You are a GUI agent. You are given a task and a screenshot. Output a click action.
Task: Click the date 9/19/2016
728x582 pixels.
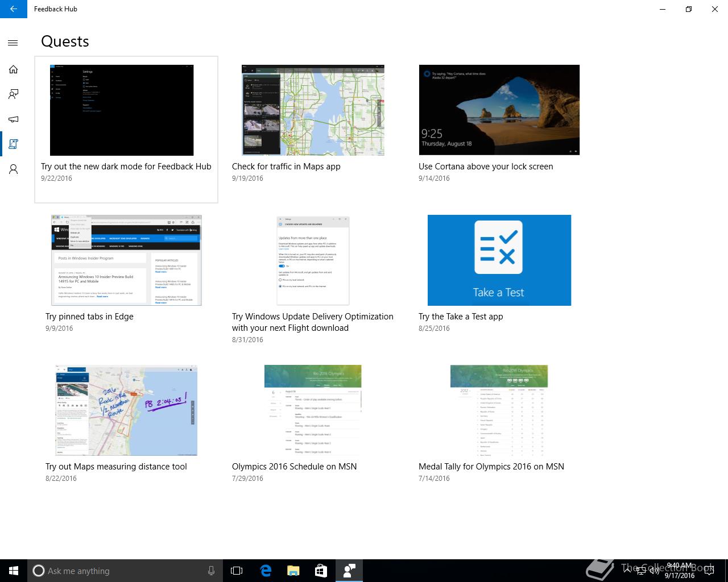[247, 178]
